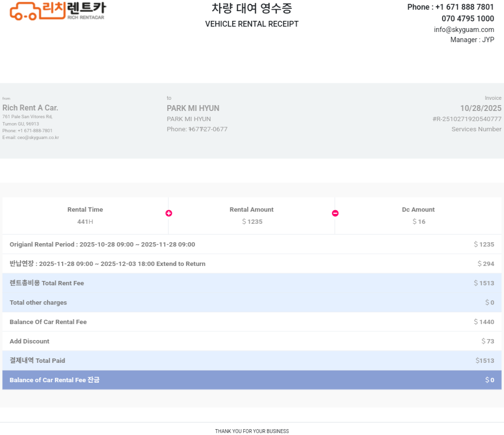Click the pink minus icon
Screen dimensions: 504x435
[335, 213]
